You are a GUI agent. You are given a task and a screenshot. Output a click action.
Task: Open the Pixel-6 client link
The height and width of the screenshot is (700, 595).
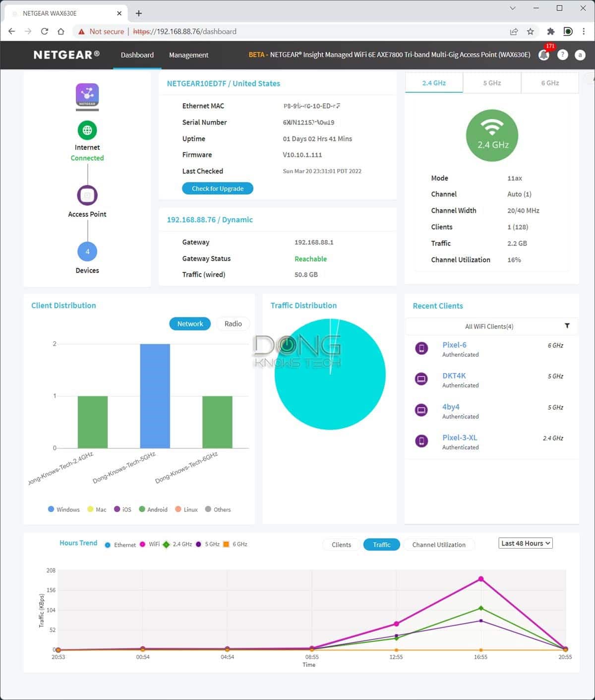coord(454,345)
